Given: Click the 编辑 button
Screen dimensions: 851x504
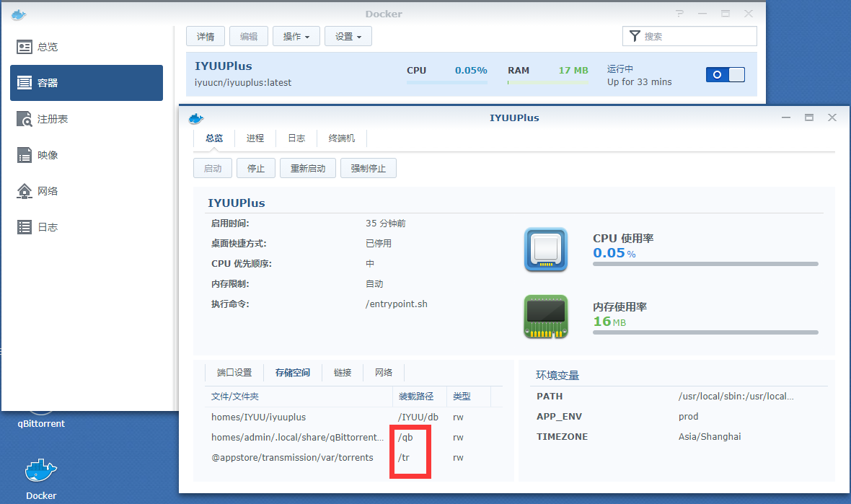Looking at the screenshot, I should pos(249,36).
